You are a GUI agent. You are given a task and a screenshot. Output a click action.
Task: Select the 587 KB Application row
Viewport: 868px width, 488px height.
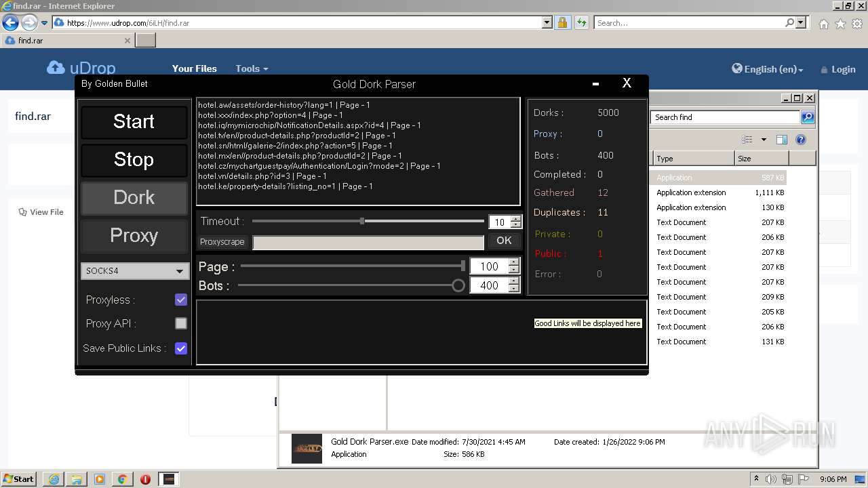point(719,178)
